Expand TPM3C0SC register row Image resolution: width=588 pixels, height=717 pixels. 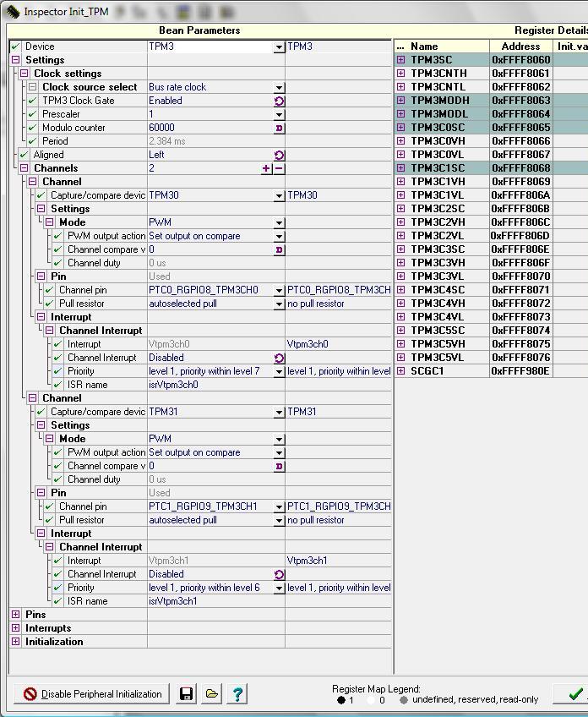400,127
